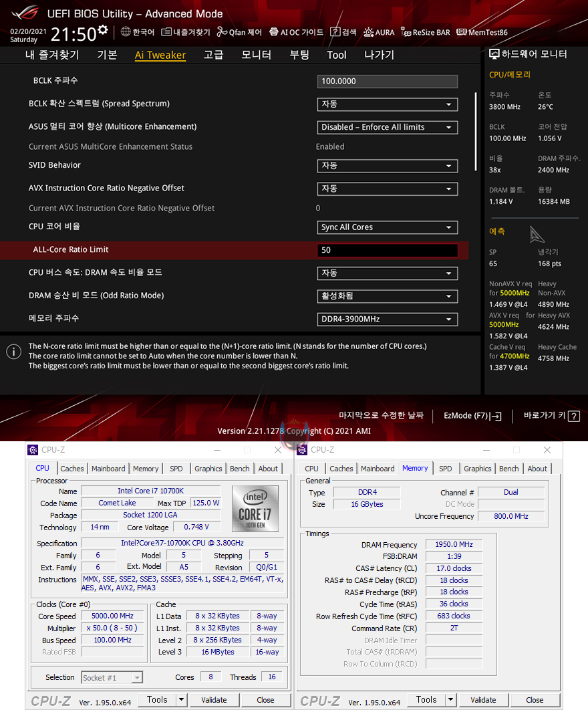Launch MemTest86 from top bar

click(482, 32)
